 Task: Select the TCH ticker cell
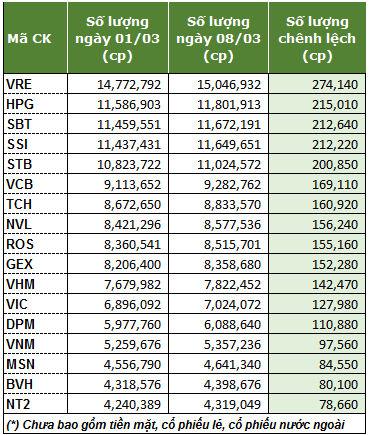pyautogui.click(x=36, y=204)
